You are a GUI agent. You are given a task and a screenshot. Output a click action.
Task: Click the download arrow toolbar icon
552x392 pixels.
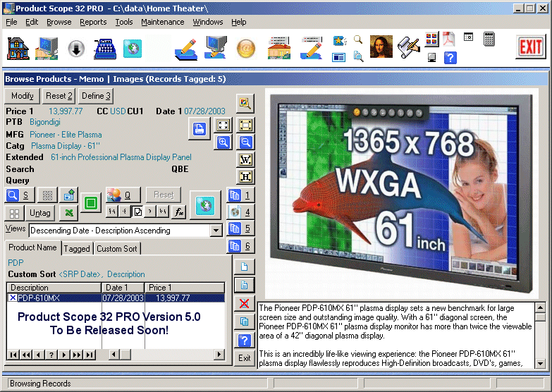(76, 48)
